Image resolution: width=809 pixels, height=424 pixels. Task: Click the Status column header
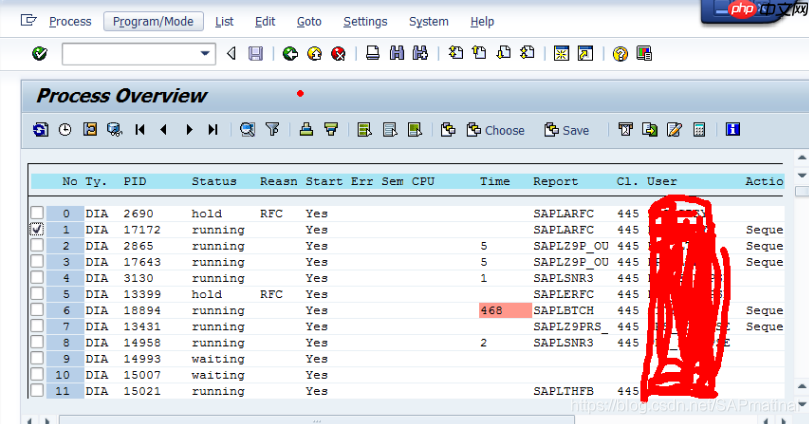(214, 182)
